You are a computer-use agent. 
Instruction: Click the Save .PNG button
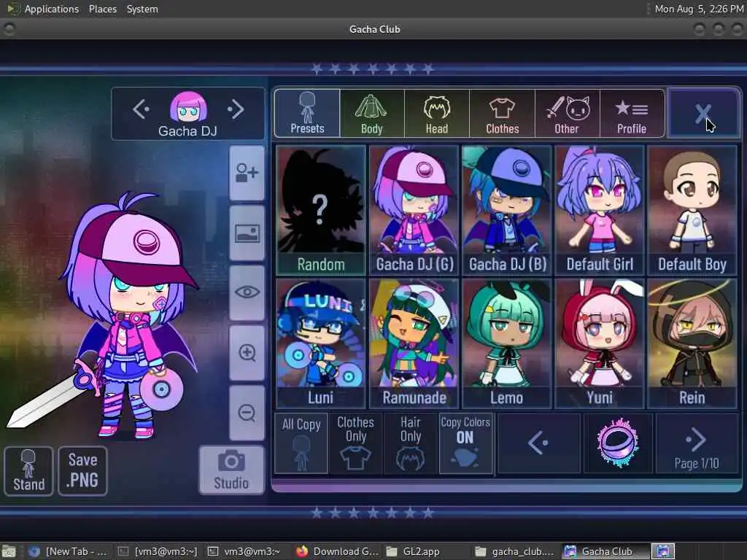[x=83, y=471]
